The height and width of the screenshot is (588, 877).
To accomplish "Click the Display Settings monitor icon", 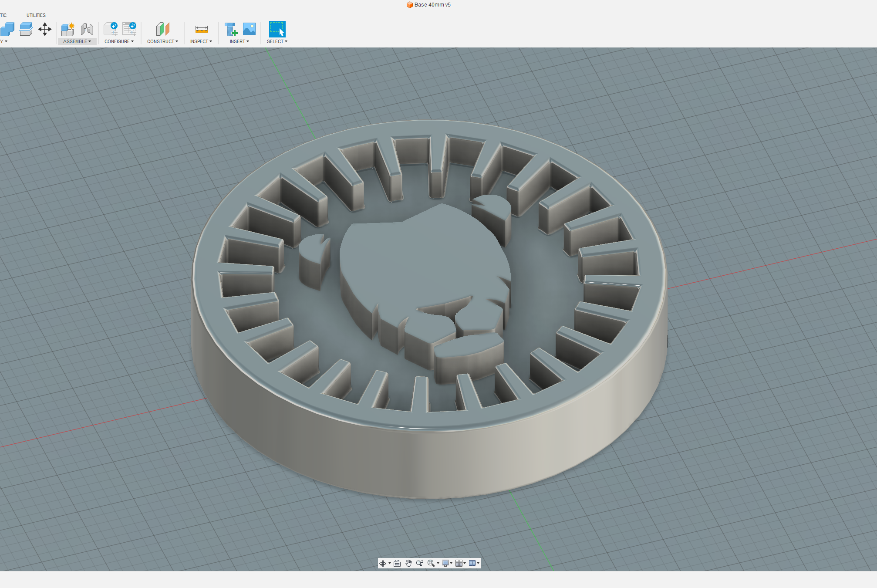I will pyautogui.click(x=445, y=563).
